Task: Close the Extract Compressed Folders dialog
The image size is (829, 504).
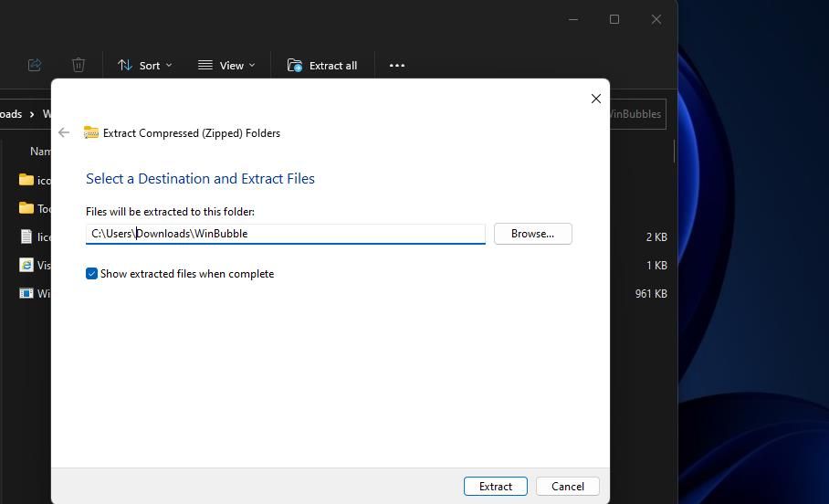Action: point(596,99)
